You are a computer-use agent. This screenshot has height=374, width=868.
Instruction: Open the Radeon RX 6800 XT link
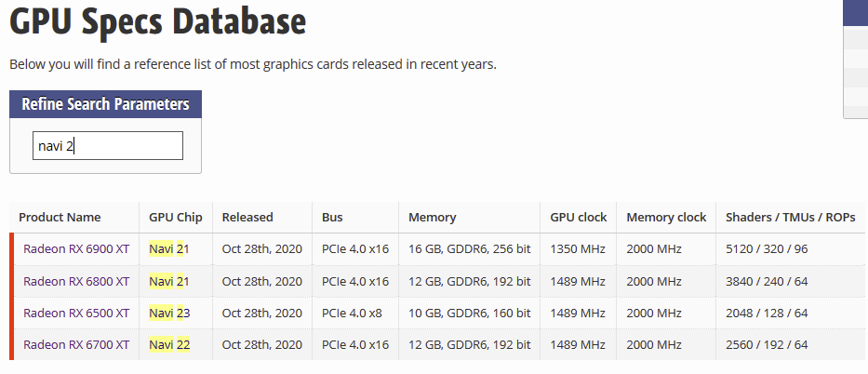[76, 281]
